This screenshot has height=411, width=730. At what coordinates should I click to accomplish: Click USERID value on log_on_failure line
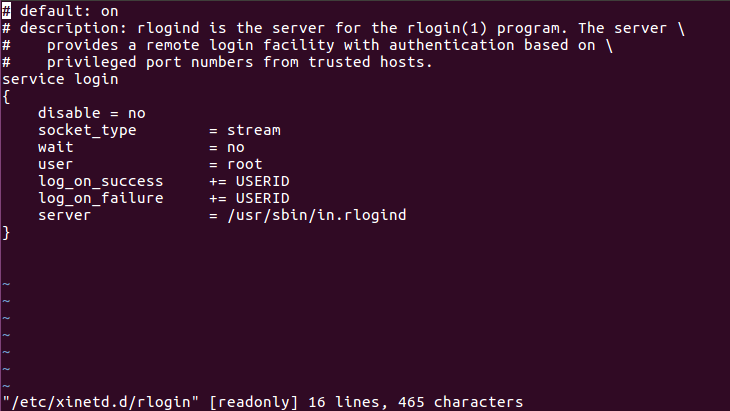click(262, 198)
